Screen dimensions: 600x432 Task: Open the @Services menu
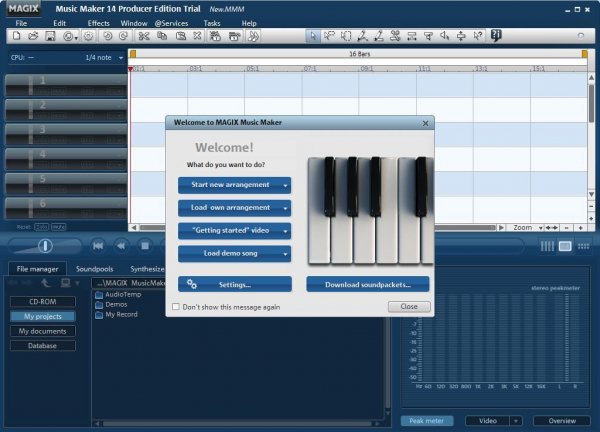point(171,23)
